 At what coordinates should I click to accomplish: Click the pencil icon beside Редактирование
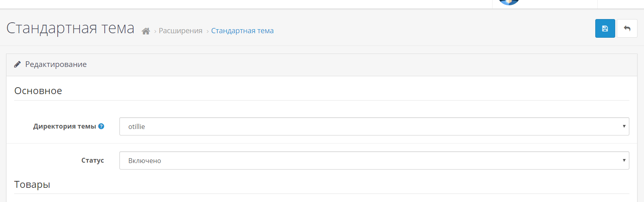pyautogui.click(x=17, y=64)
